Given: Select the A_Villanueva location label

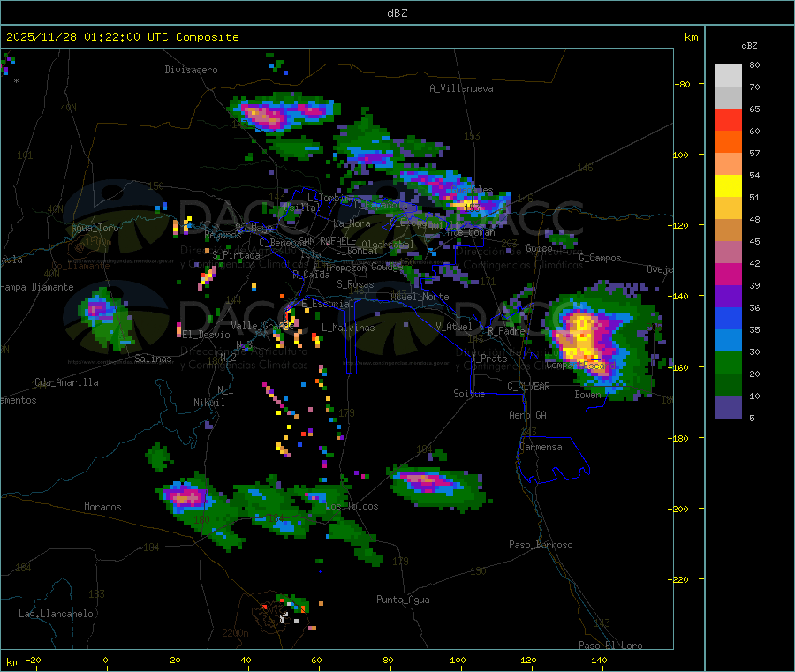Looking at the screenshot, I should click(461, 88).
